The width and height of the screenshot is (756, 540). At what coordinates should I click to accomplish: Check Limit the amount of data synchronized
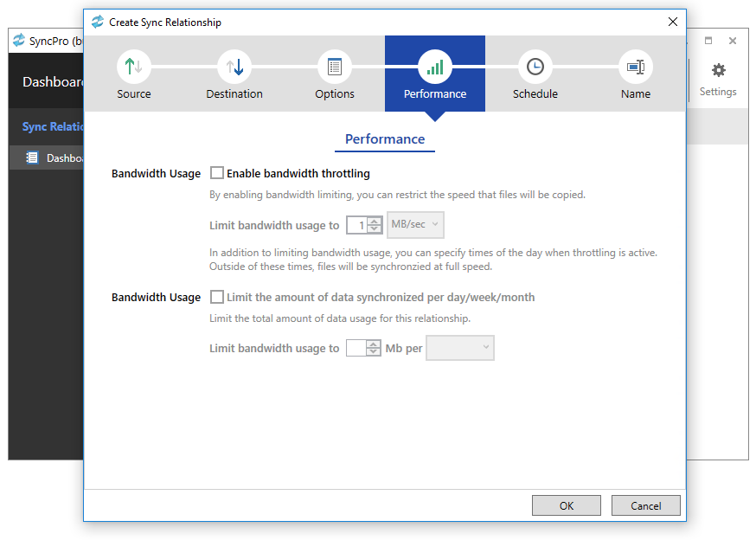217,298
